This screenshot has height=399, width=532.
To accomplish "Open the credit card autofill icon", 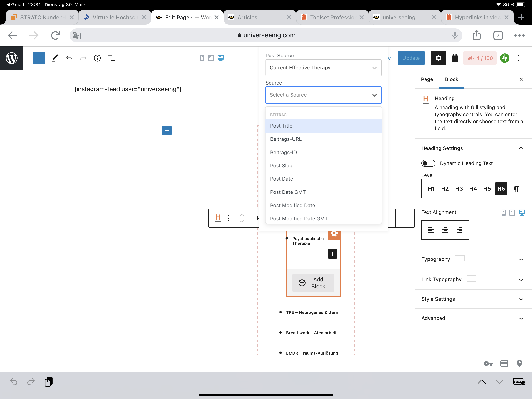I will click(504, 364).
